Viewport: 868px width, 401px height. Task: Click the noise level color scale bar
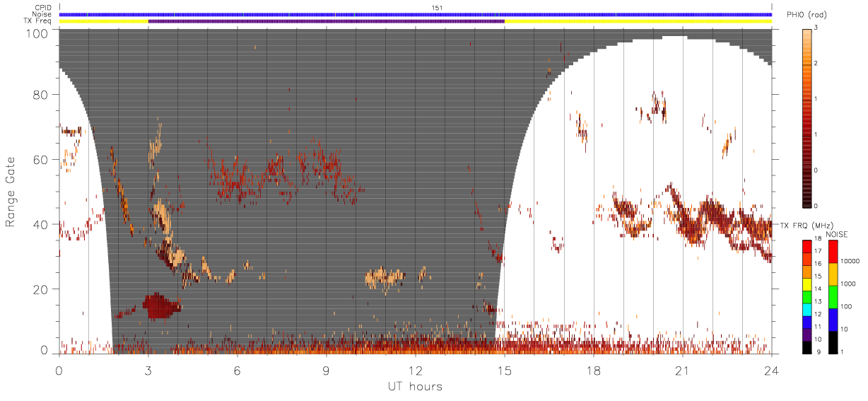833,296
